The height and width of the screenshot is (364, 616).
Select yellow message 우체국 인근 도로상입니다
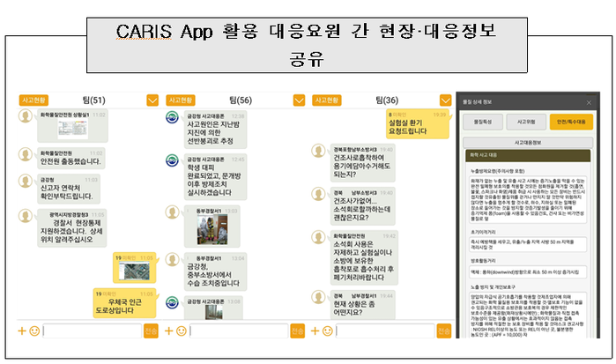(124, 303)
